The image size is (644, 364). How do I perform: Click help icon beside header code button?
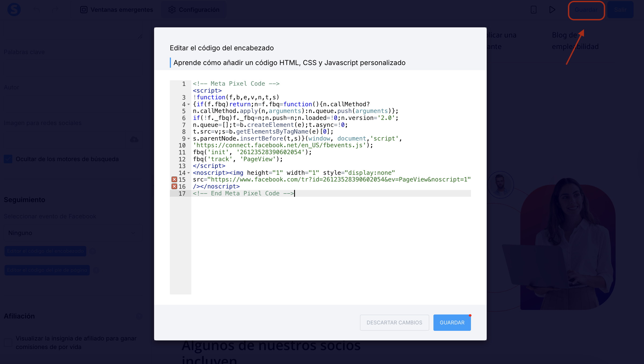(x=93, y=251)
